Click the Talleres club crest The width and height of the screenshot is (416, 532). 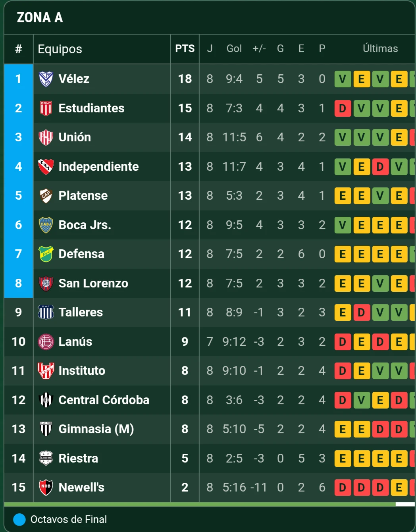46,312
